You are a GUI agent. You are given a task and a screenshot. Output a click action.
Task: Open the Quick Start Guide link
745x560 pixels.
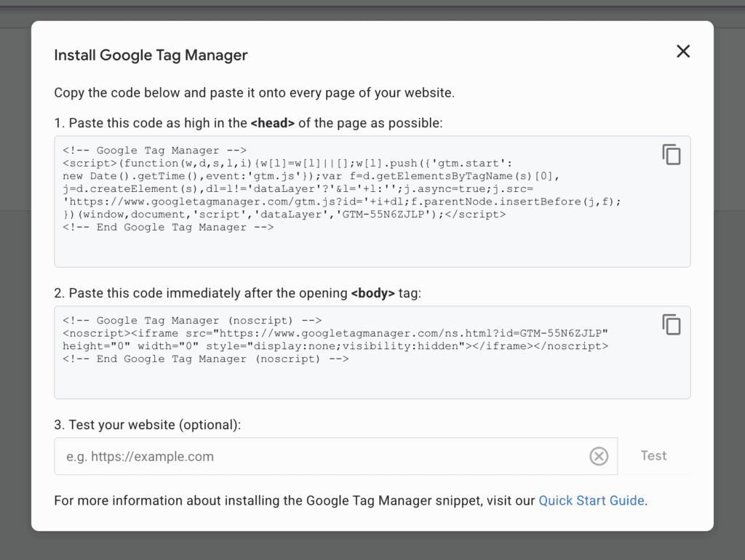(591, 500)
